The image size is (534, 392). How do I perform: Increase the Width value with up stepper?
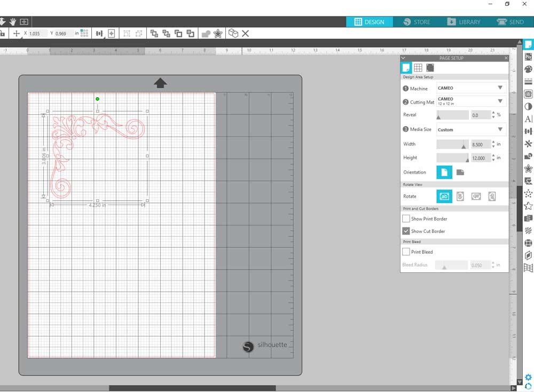click(493, 142)
